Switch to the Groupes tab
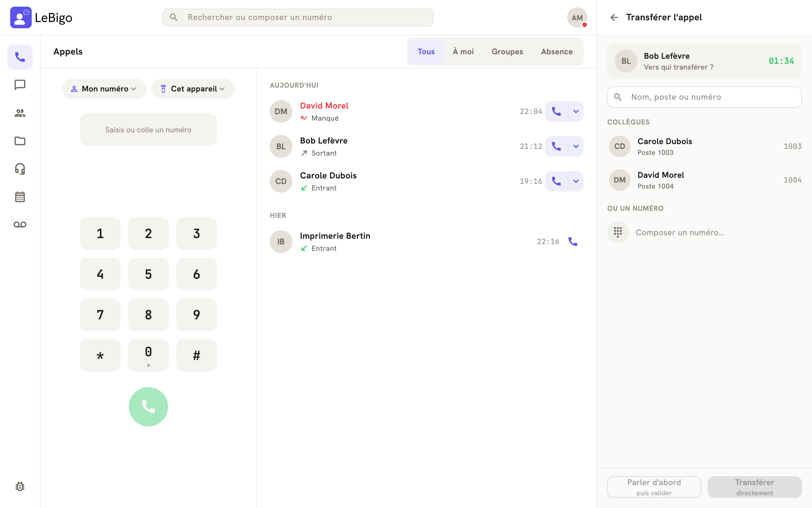This screenshot has height=508, width=812. pyautogui.click(x=507, y=52)
